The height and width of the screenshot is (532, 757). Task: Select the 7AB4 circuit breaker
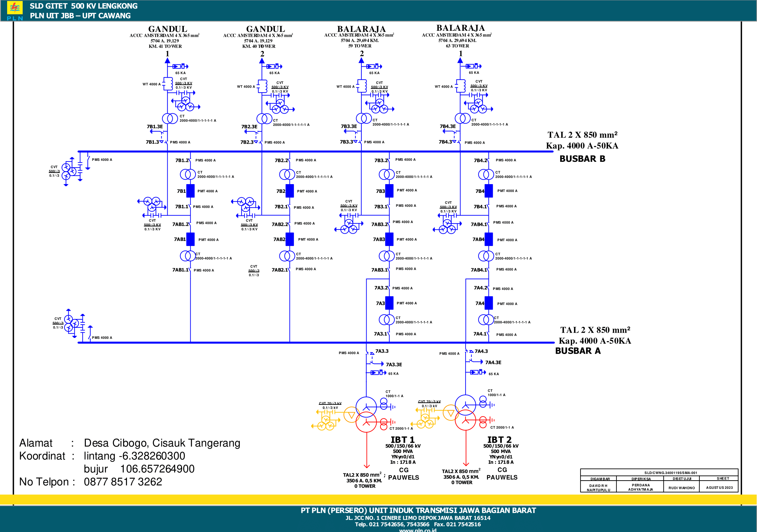tap(489, 239)
